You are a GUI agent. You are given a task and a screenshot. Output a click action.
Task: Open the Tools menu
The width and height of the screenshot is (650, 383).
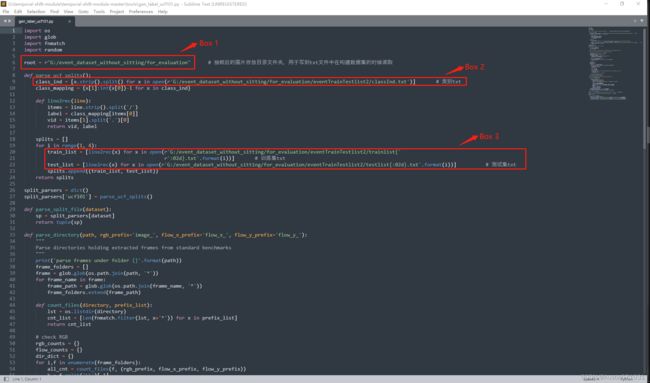click(99, 12)
